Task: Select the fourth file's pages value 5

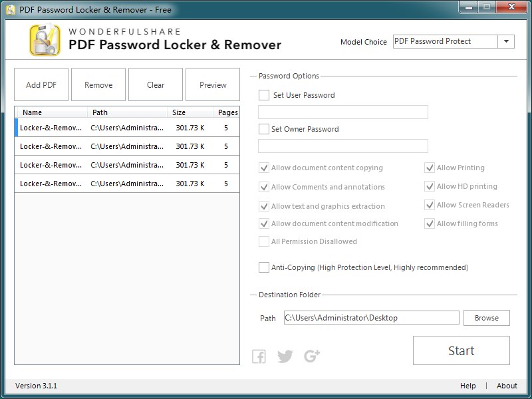Action: point(226,184)
